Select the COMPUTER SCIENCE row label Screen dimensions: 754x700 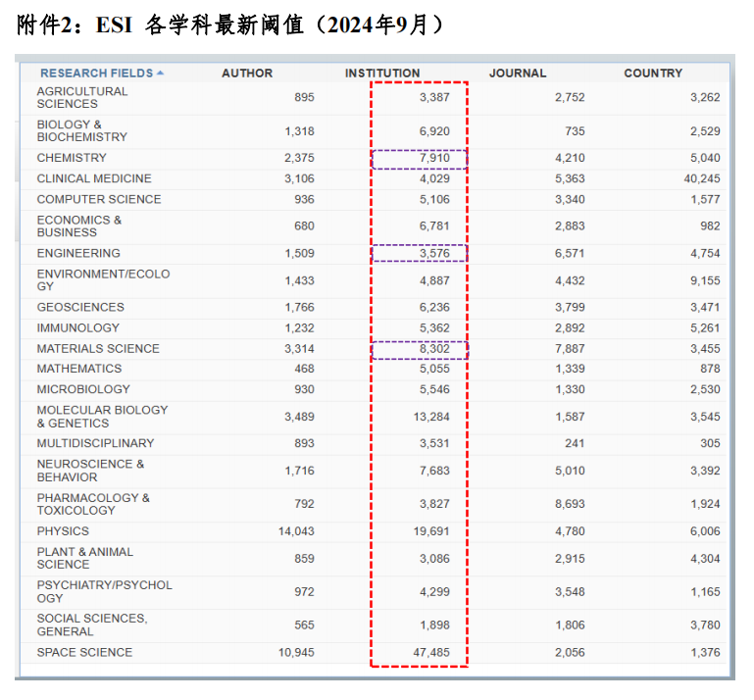tap(99, 199)
